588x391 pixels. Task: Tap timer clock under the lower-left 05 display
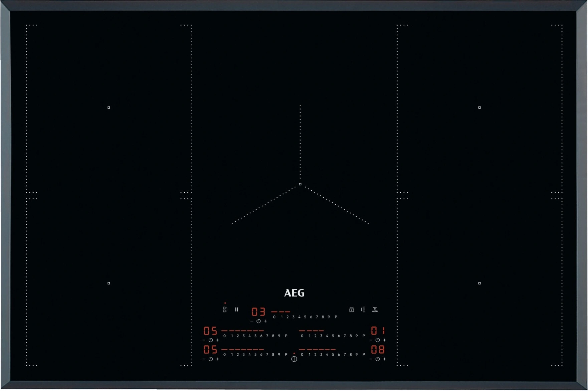tap(211, 359)
